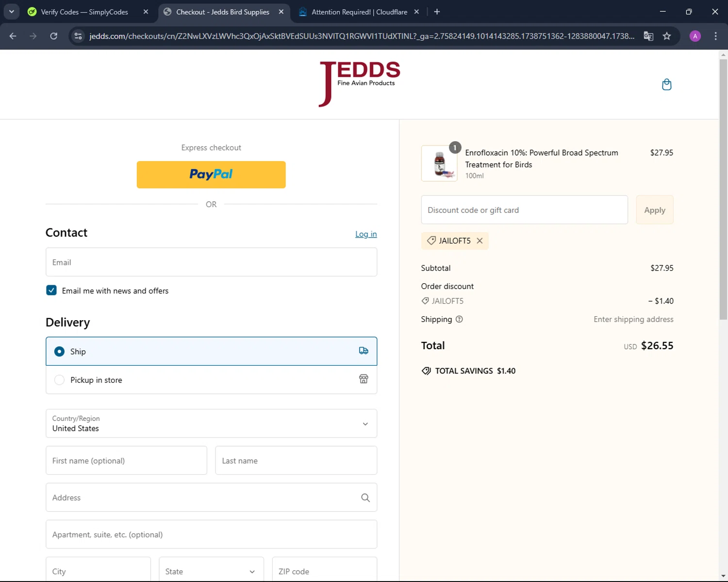This screenshot has height=582, width=728.
Task: Click the Enrofloxacin 10% product title
Action: coord(542,159)
